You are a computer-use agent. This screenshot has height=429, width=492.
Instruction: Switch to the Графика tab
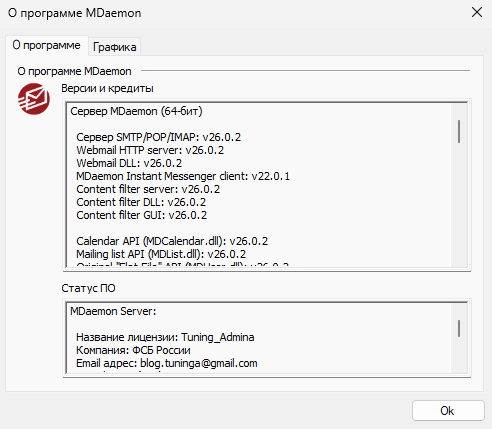click(114, 47)
